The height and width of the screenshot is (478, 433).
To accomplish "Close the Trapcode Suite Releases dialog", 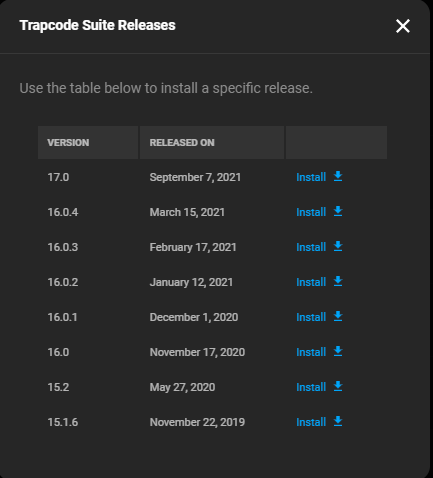I will [403, 26].
